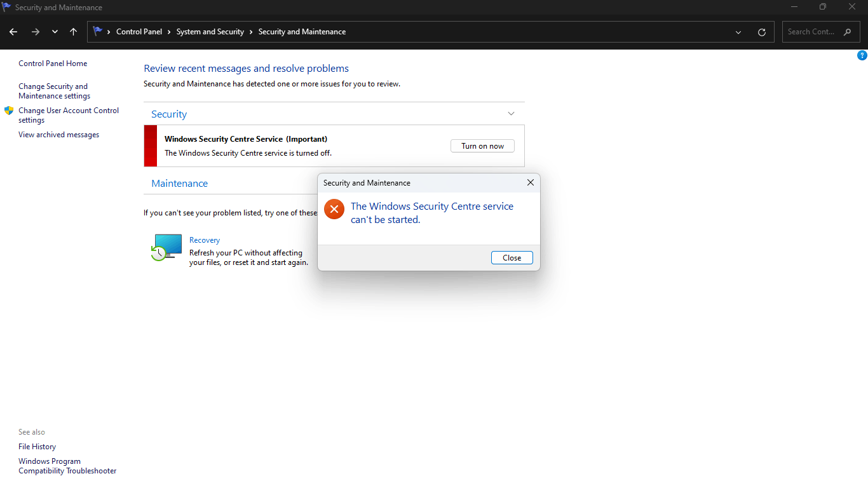Navigate to Control Panel via breadcrumb
This screenshot has width=868, height=488.
coord(139,31)
